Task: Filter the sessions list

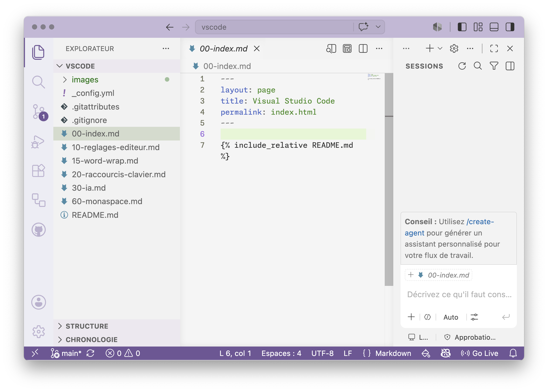Action: (x=494, y=66)
